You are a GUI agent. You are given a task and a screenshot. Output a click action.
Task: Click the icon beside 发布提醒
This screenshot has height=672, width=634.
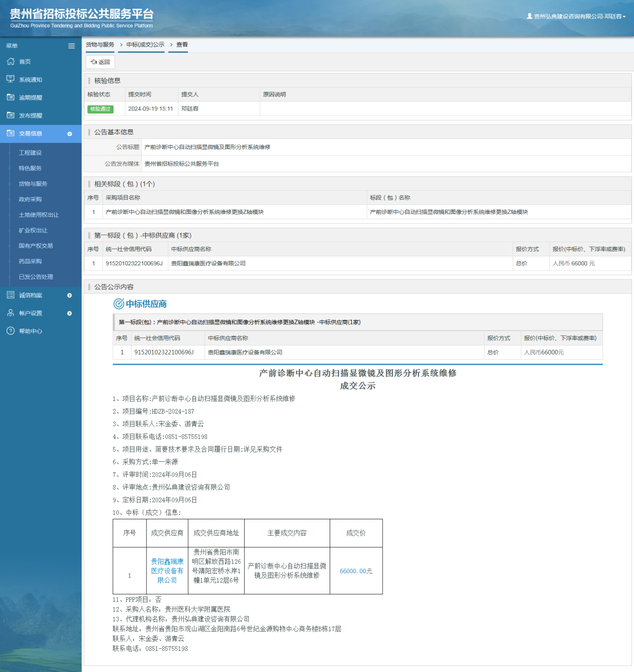[x=11, y=115]
